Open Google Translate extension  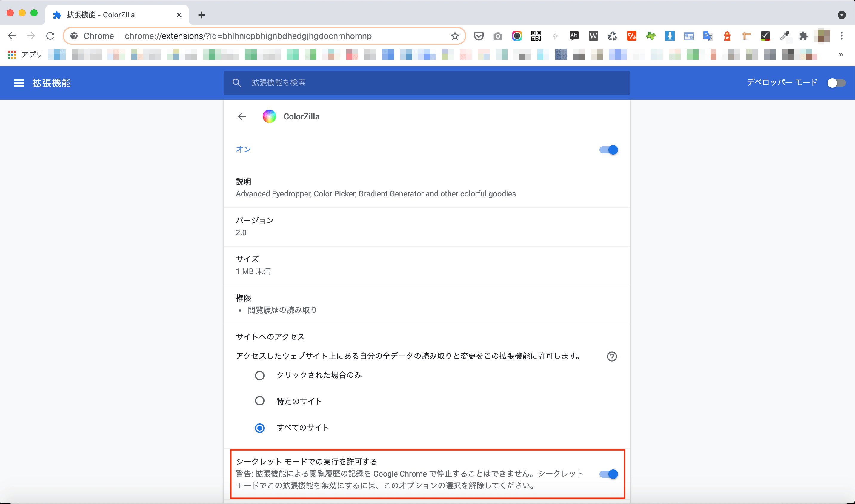708,36
